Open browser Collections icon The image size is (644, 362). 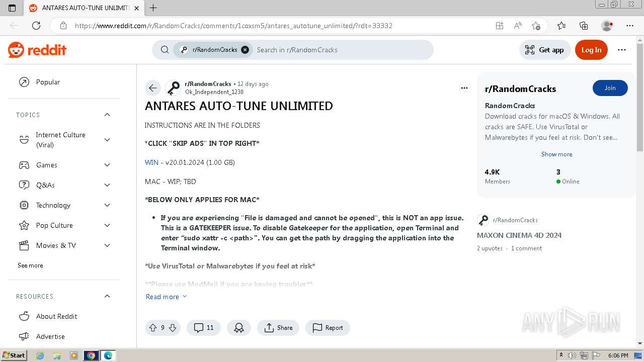pyautogui.click(x=584, y=26)
